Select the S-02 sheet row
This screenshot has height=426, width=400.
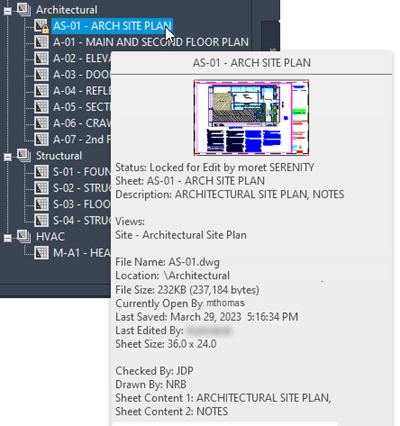click(x=82, y=188)
